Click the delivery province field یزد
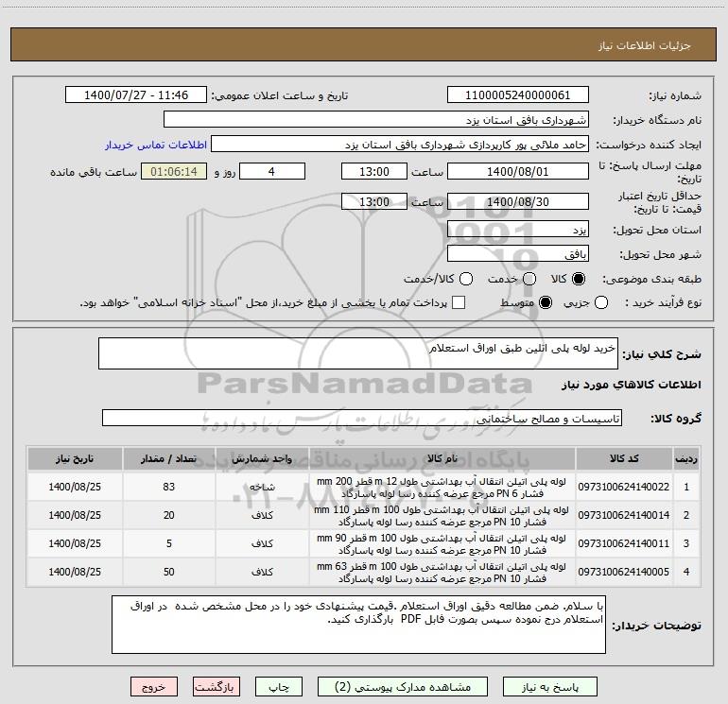The height and width of the screenshot is (704, 728). point(518,230)
